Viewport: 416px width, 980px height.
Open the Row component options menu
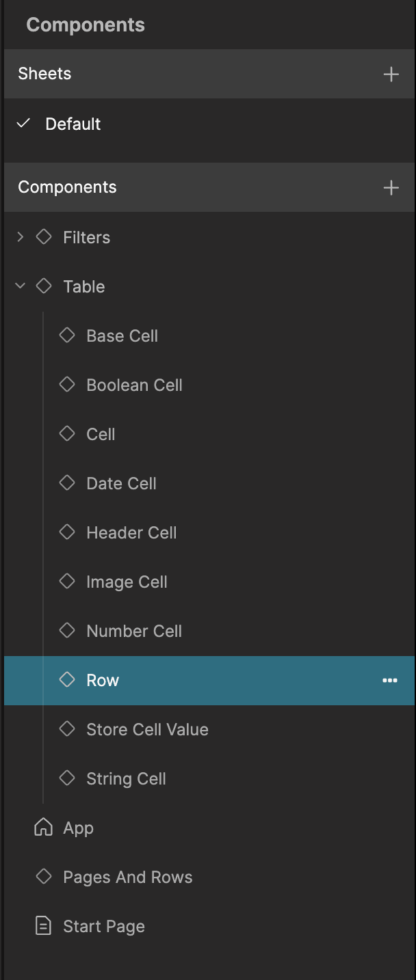[390, 681]
